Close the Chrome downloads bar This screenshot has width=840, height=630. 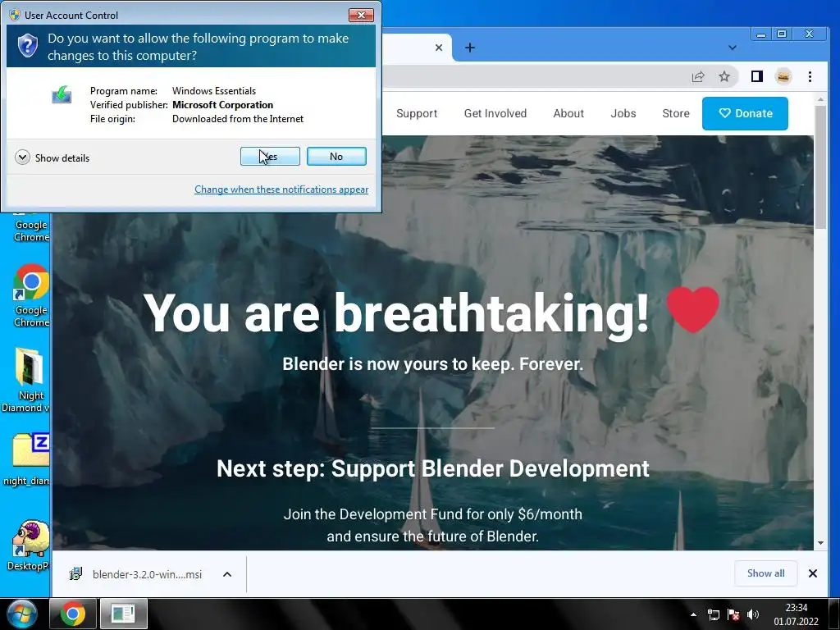pyautogui.click(x=813, y=573)
